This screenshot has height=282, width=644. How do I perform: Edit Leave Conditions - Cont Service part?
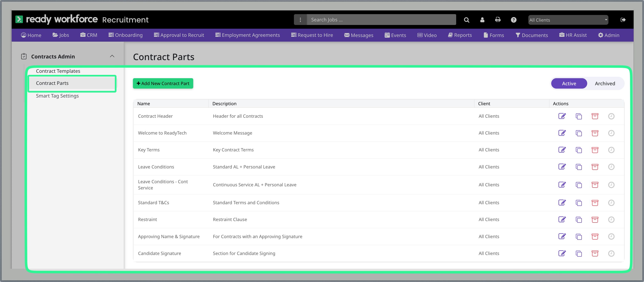pyautogui.click(x=562, y=185)
